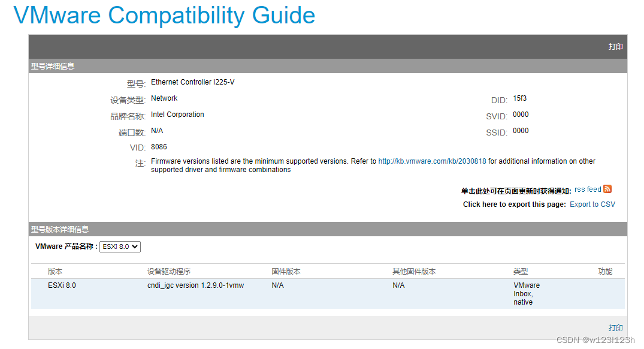This screenshot has width=644, height=349.
Task: Click the 其他固件版本 N/A cell
Action: click(398, 285)
